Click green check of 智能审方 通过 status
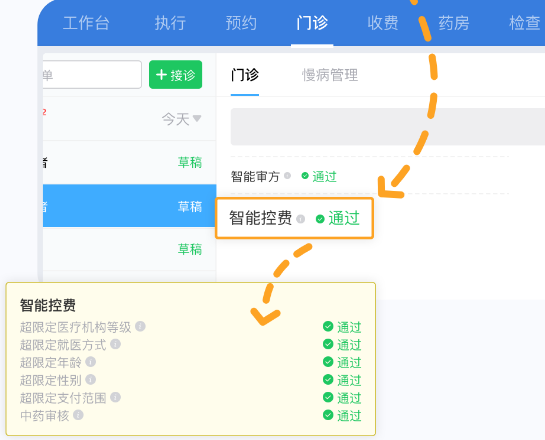Image resolution: width=545 pixels, height=440 pixels. (x=305, y=176)
